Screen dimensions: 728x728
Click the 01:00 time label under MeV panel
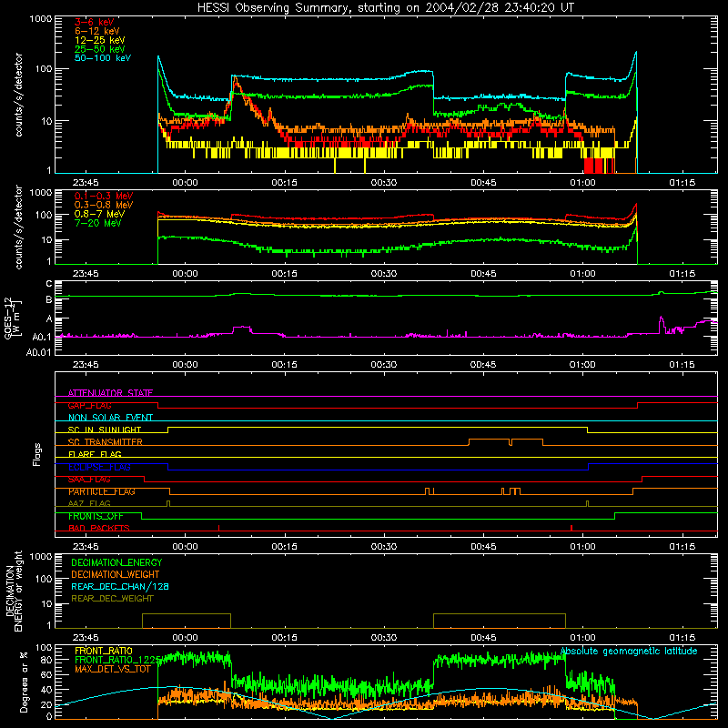582,274
